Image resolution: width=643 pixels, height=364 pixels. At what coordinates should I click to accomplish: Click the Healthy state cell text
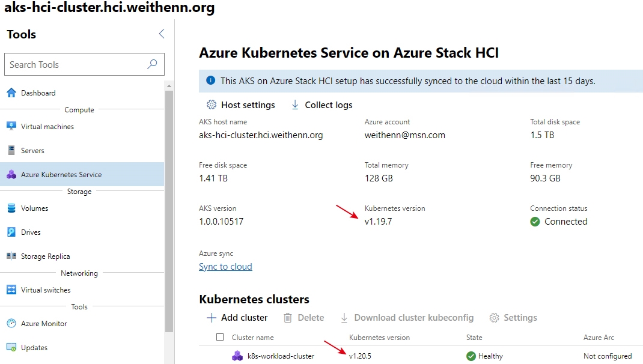click(490, 356)
